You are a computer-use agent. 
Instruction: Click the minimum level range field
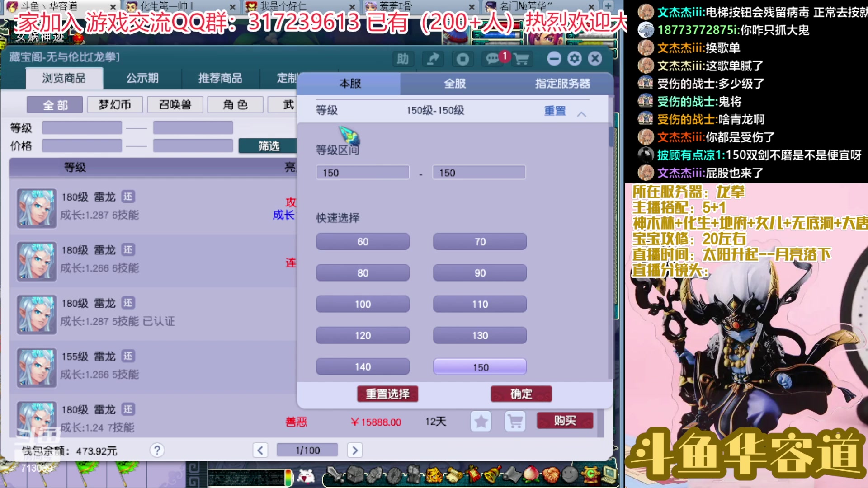click(363, 173)
